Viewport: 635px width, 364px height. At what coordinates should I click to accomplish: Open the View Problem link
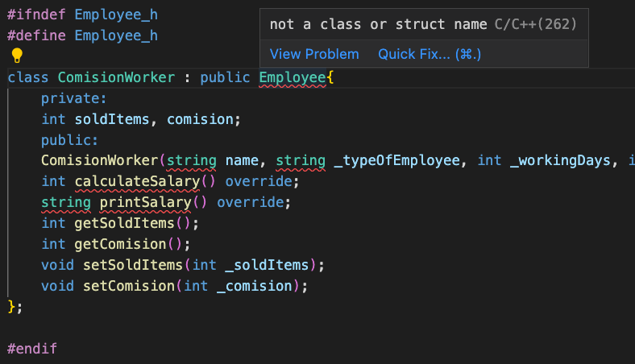click(314, 54)
